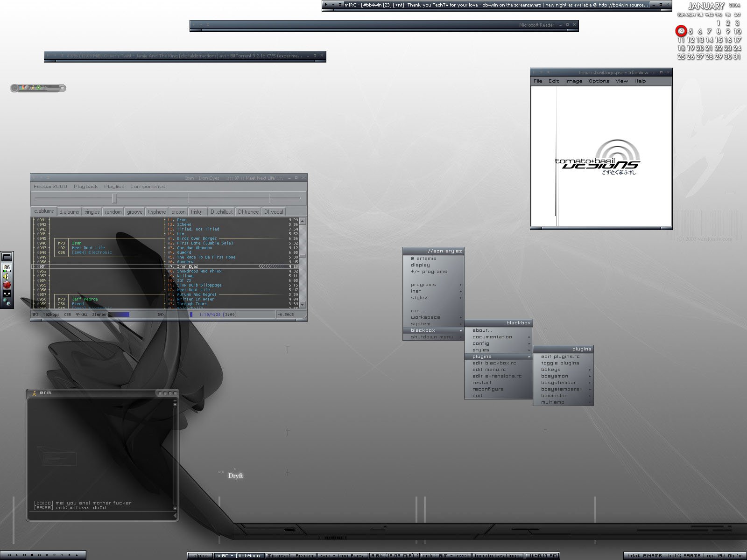The width and height of the screenshot is (747, 560).
Task: Expand the programs submenu in azn stylez
Action: point(433,285)
